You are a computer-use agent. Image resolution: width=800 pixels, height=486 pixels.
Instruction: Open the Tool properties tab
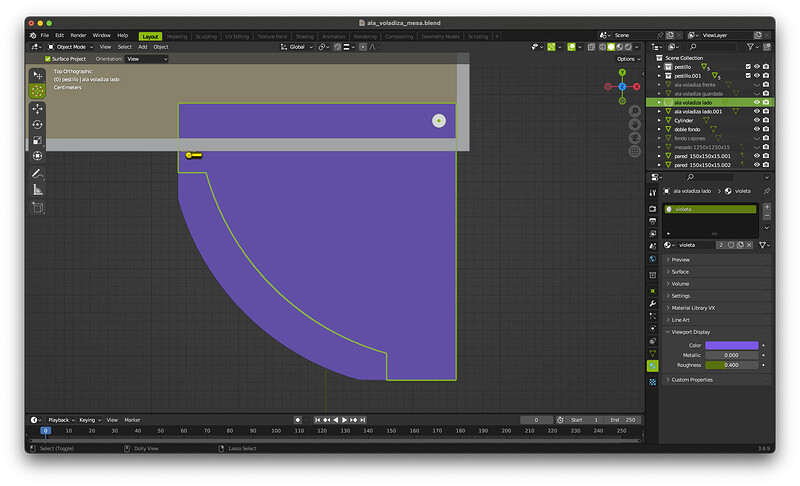[x=653, y=193]
